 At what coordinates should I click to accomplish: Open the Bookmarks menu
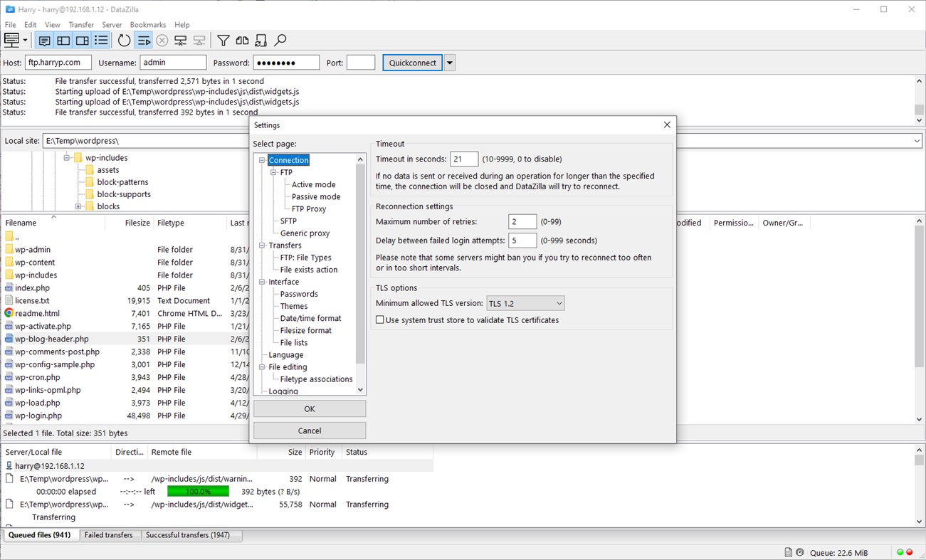pyautogui.click(x=147, y=24)
